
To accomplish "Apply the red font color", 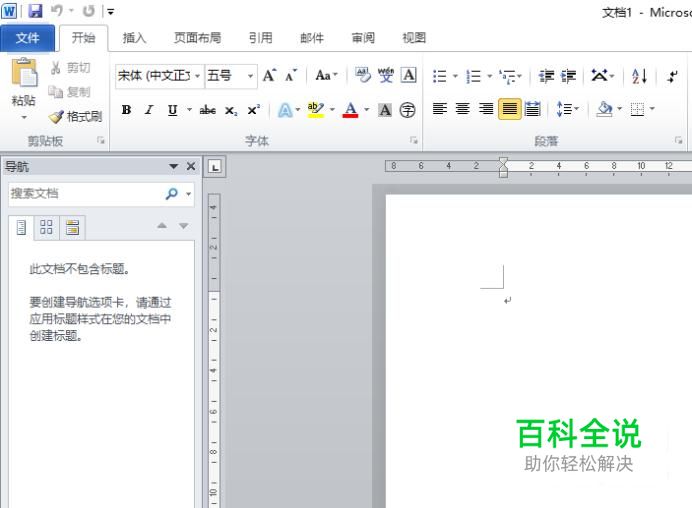I will tap(350, 109).
